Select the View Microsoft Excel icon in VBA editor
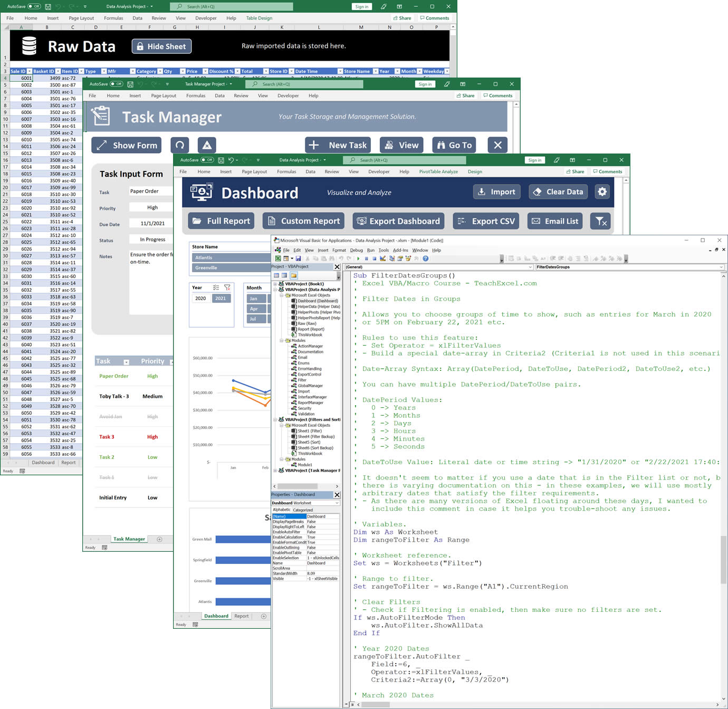 pos(278,258)
